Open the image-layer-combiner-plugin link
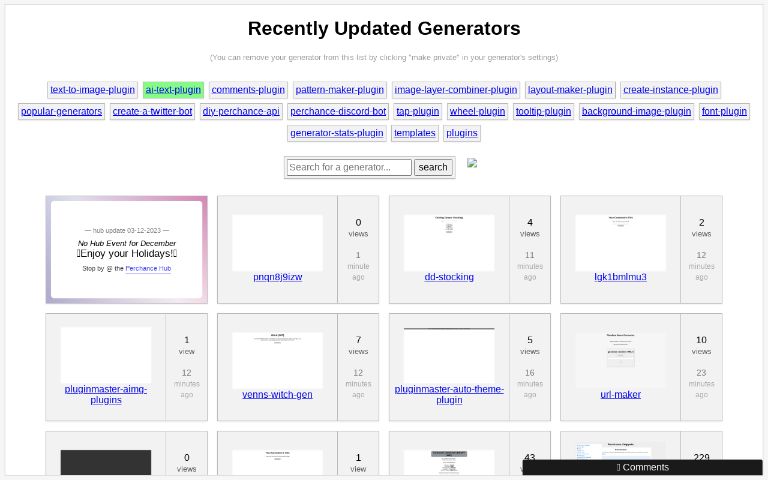The width and height of the screenshot is (768, 480). coord(456,90)
